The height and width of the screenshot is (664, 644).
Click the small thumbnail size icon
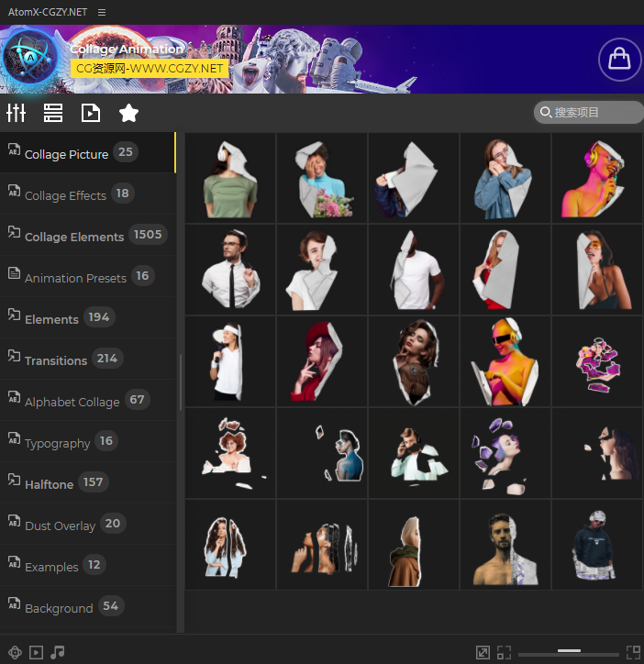(x=504, y=652)
